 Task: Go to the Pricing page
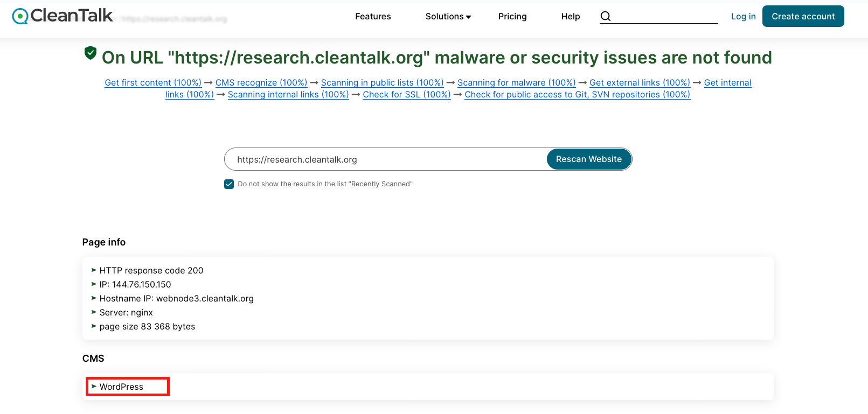click(512, 17)
